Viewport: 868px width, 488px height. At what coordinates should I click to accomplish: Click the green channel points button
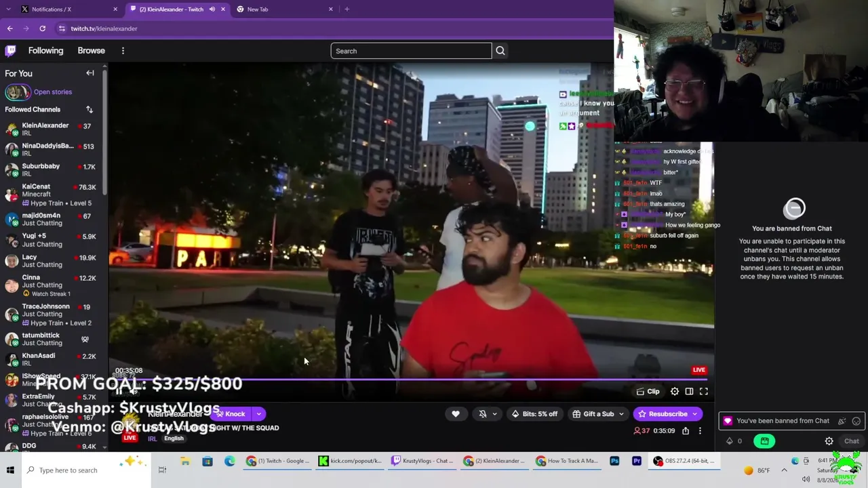[764, 441]
